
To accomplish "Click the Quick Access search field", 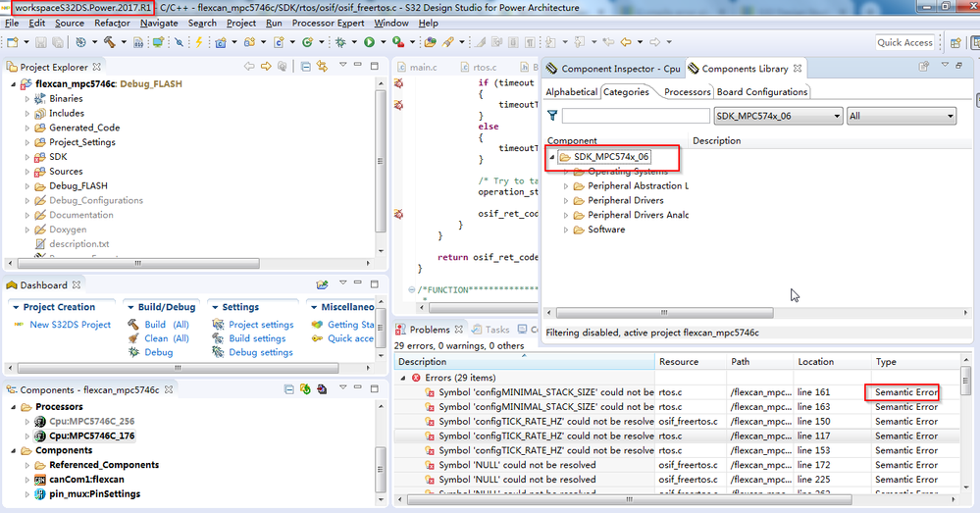I will [x=904, y=42].
